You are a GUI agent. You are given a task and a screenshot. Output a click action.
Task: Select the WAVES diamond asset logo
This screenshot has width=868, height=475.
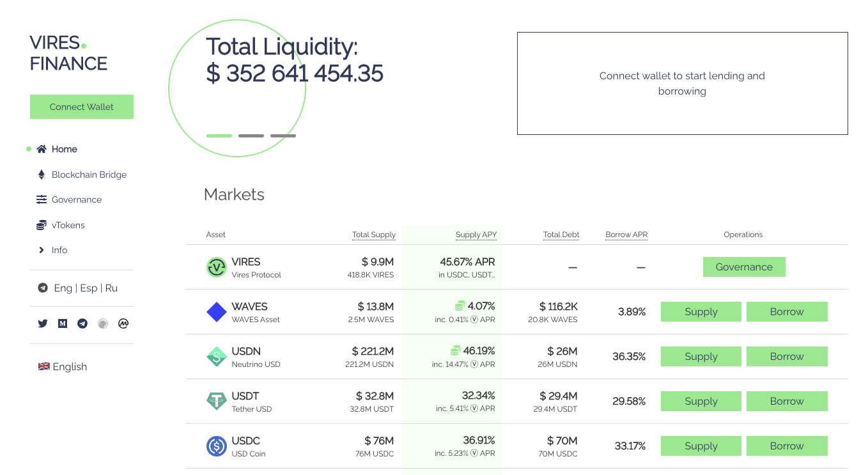216,311
